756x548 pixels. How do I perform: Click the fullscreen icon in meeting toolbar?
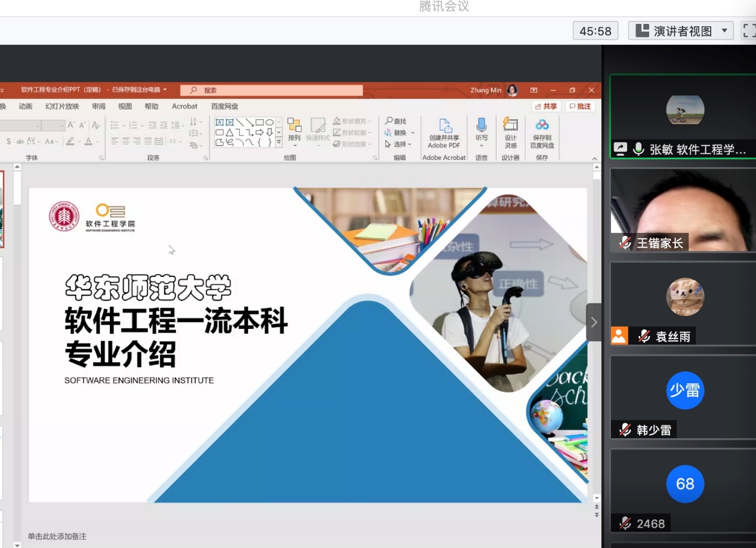tap(748, 31)
